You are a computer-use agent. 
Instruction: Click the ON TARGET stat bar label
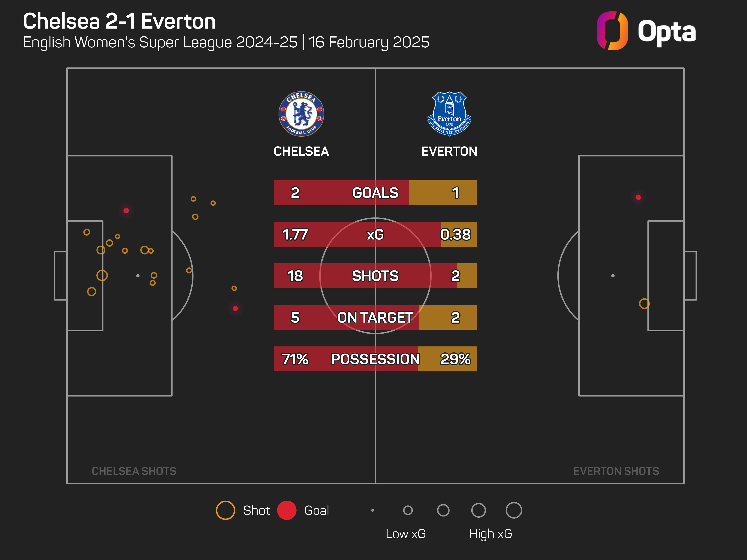[375, 317]
